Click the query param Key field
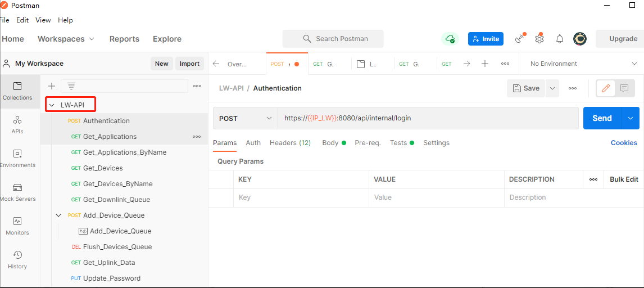The height and width of the screenshot is (288, 644). (301, 197)
